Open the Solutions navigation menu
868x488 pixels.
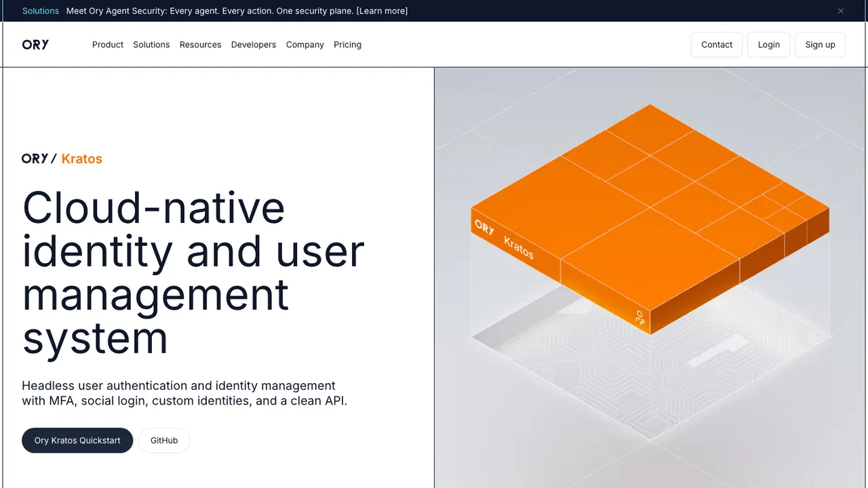point(151,45)
